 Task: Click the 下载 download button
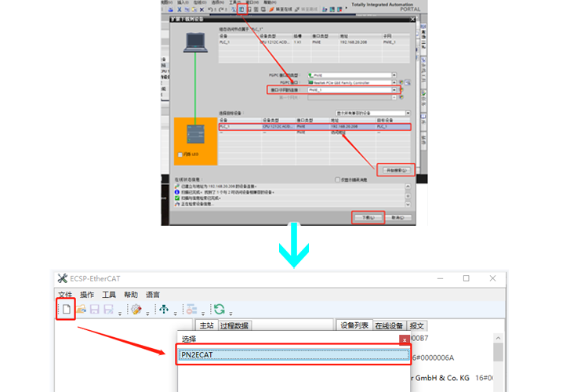pyautogui.click(x=368, y=216)
